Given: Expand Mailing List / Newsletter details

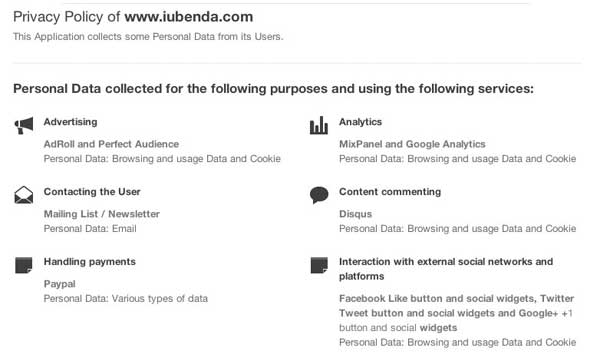Looking at the screenshot, I should [x=102, y=214].
